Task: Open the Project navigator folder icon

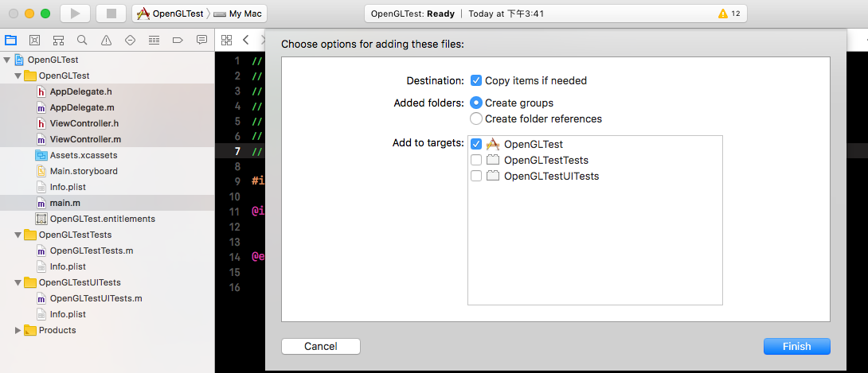Action: point(10,40)
